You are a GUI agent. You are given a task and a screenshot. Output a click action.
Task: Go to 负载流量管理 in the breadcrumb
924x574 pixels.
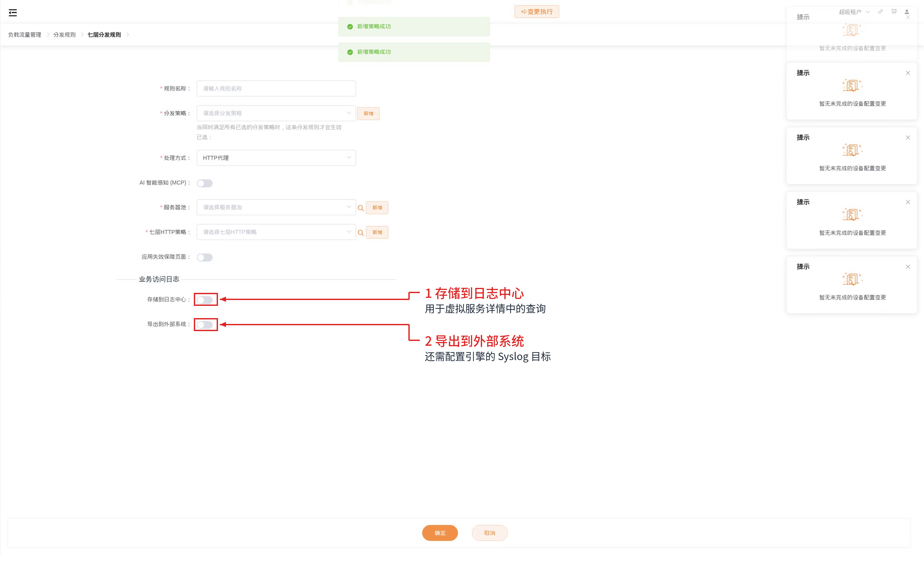tap(25, 35)
